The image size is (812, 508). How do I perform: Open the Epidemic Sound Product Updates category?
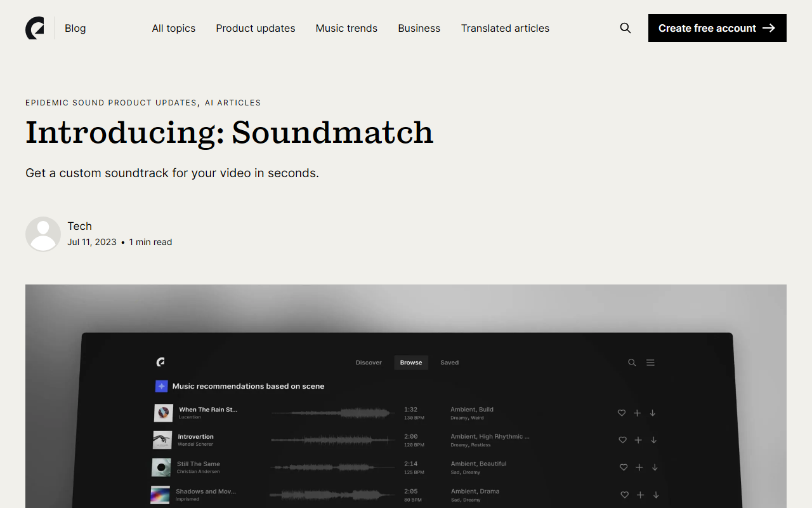[x=111, y=103]
